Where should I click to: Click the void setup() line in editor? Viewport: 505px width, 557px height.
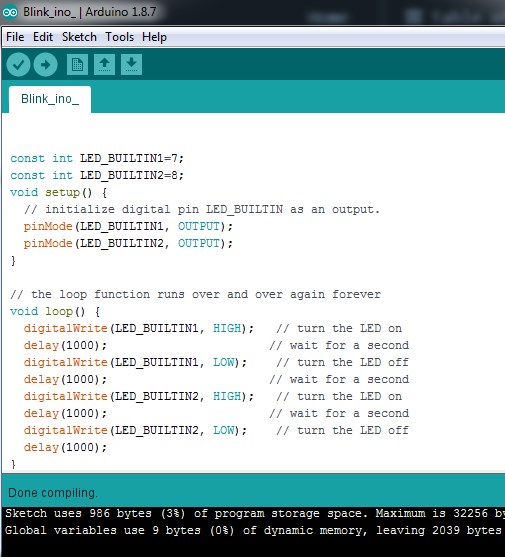tap(59, 193)
